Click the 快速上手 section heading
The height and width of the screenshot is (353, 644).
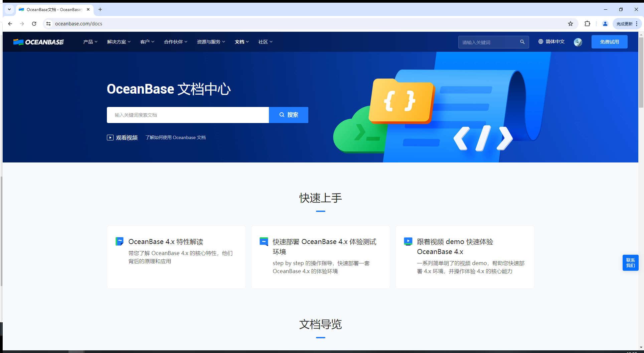tap(321, 198)
